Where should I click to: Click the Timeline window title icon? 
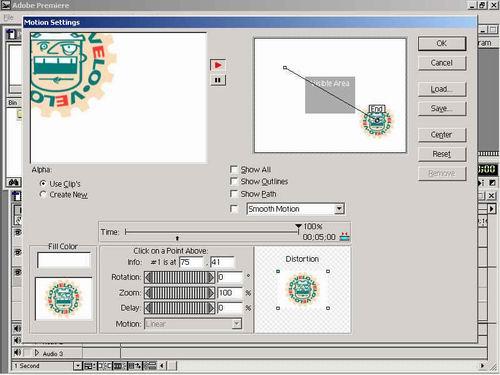16,196
